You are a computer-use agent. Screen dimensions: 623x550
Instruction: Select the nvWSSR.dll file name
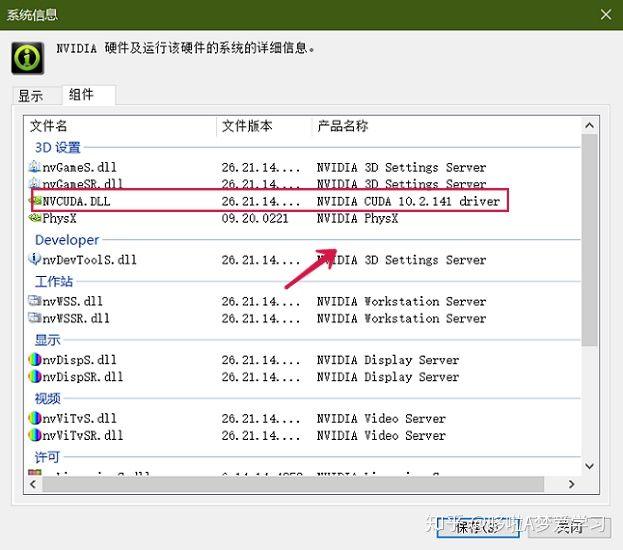[x=76, y=318]
